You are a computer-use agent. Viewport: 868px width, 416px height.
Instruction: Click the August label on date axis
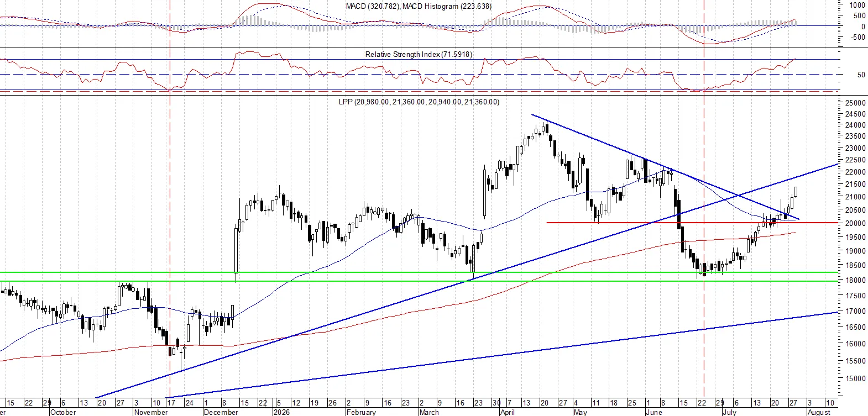coord(819,412)
